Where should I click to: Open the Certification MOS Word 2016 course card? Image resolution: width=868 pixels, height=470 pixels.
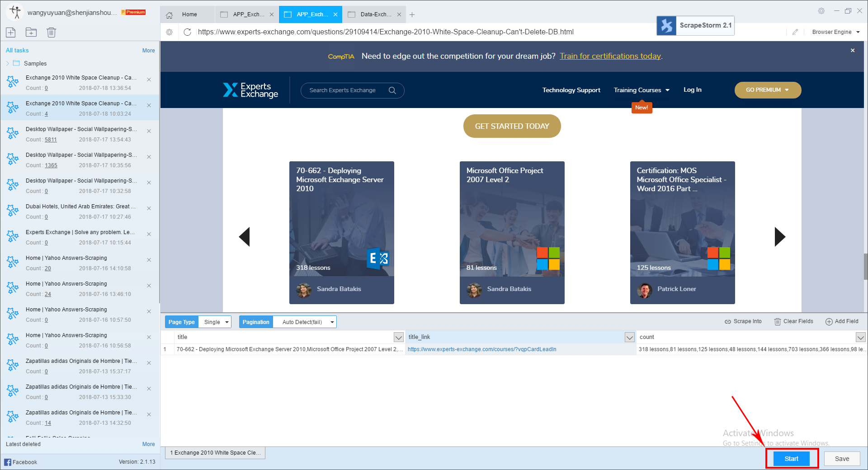(x=682, y=232)
